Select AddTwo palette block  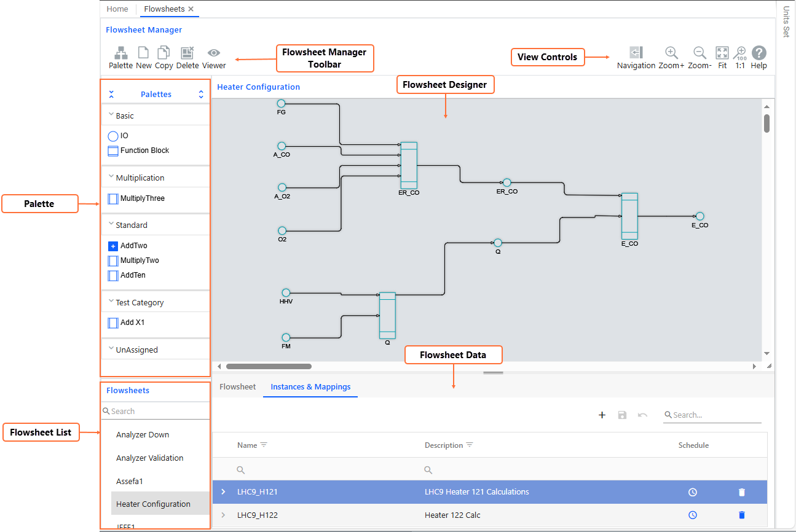pyautogui.click(x=128, y=246)
